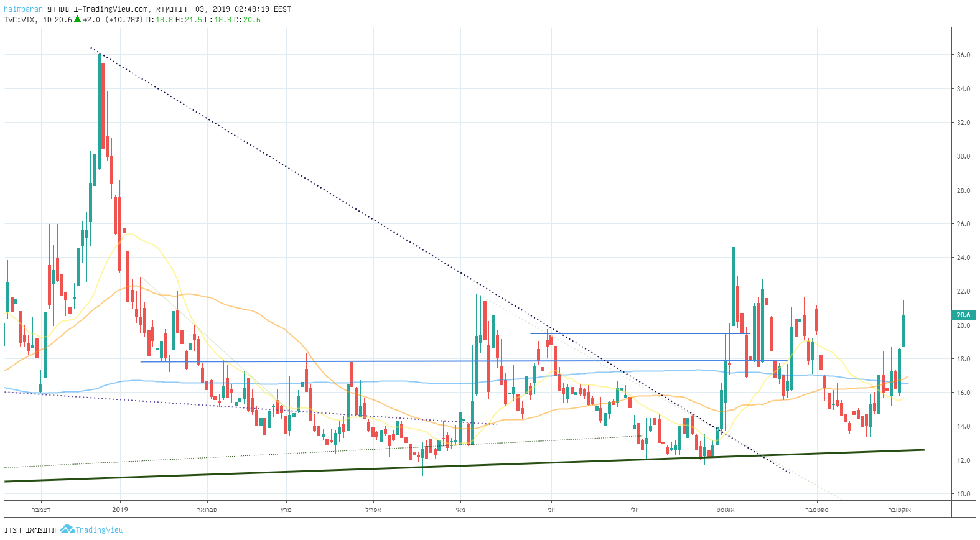The image size is (980, 540).
Task: Click the 34.0 price axis label
Action: (963, 89)
